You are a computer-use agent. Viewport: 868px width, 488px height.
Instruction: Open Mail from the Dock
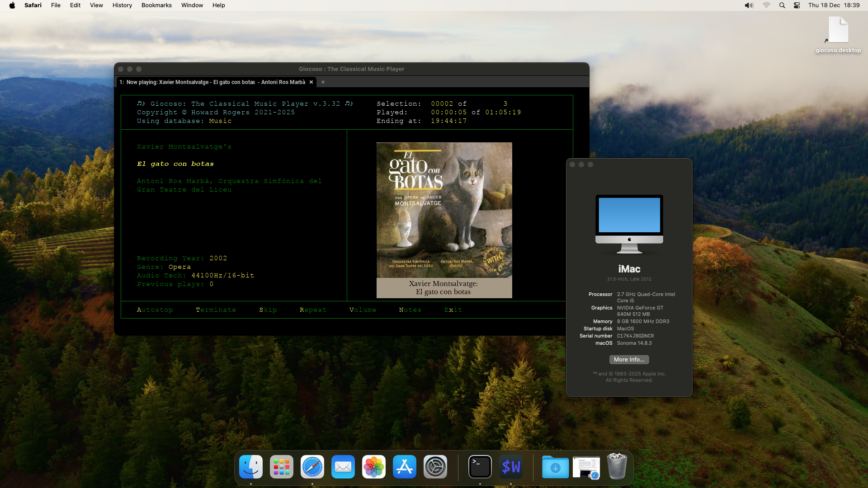click(x=343, y=466)
